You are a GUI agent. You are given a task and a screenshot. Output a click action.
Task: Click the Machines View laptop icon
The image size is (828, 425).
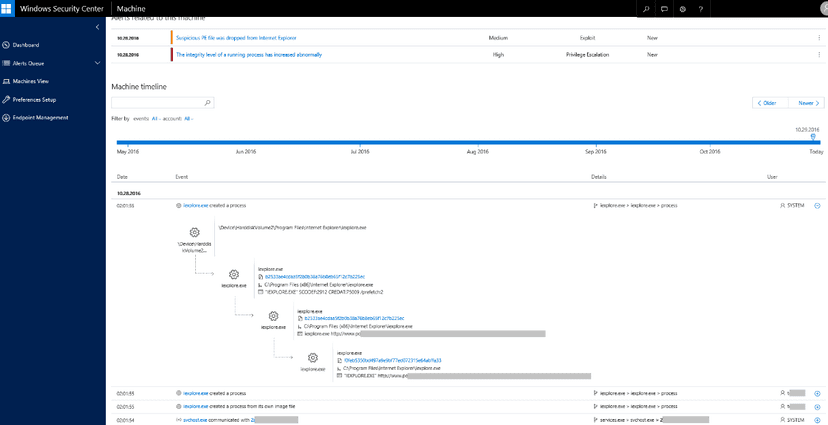[6, 82]
